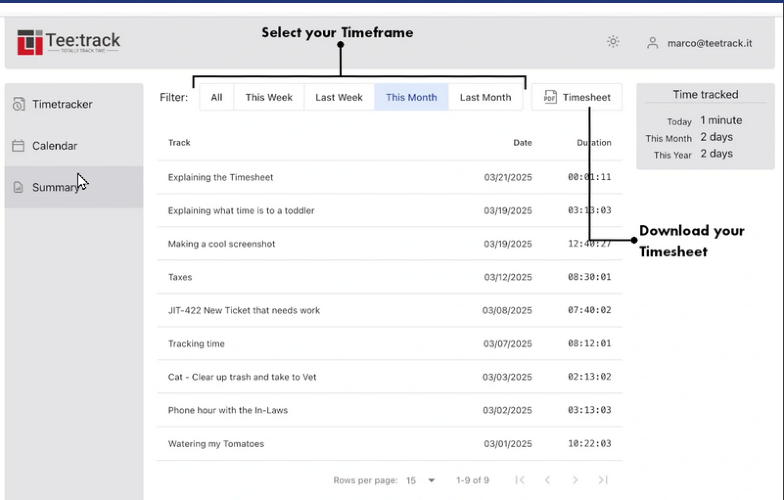Image resolution: width=784 pixels, height=500 pixels.
Task: Click date 03/07/2025
Action: pos(508,344)
